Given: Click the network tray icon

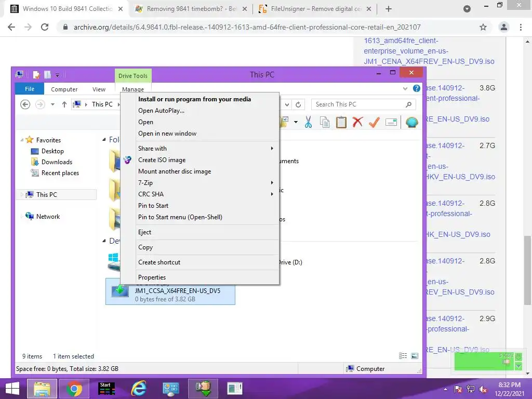Looking at the screenshot, I should pyautogui.click(x=471, y=389).
